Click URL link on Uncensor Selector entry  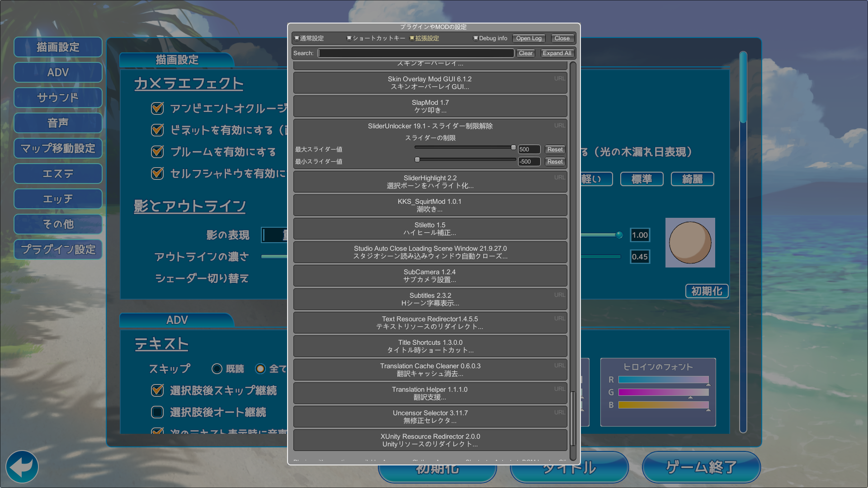pos(559,413)
